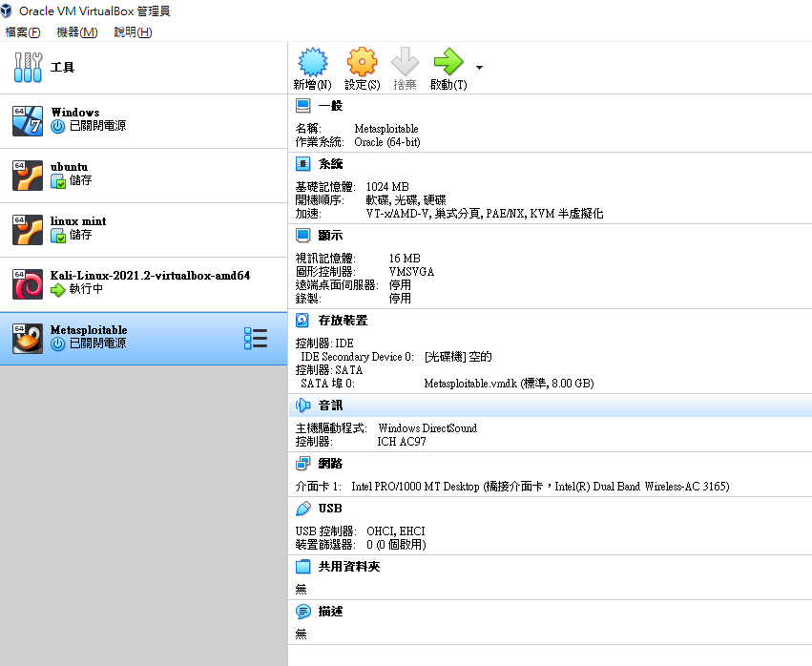812x666 pixels.
Task: Click the 系統 system chip icon
Action: pyautogui.click(x=302, y=164)
